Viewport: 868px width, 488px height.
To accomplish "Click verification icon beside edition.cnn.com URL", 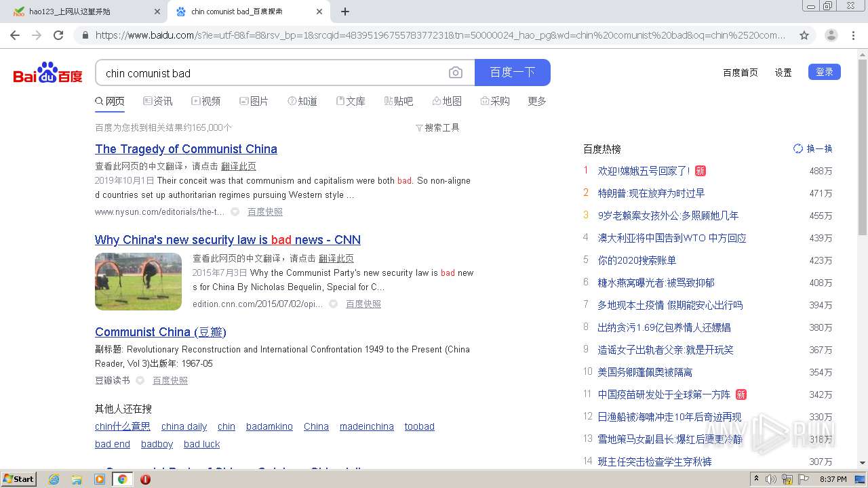I will (x=334, y=304).
